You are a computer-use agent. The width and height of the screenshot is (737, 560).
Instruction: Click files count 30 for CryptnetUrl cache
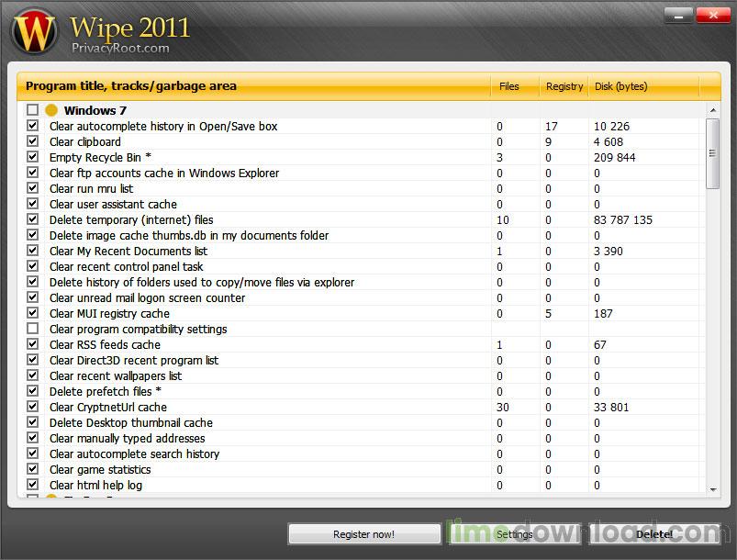coord(502,408)
